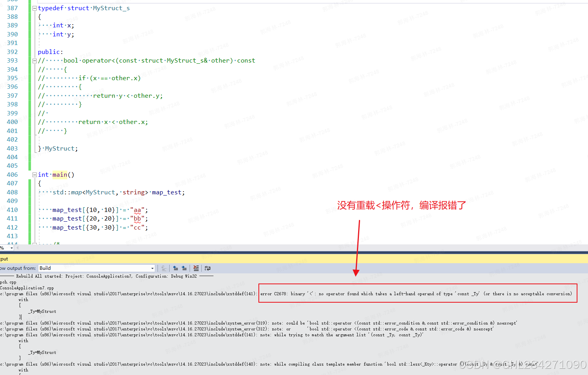Open the editor zoom percentage dropdown
The height and width of the screenshot is (375, 588).
click(11, 248)
